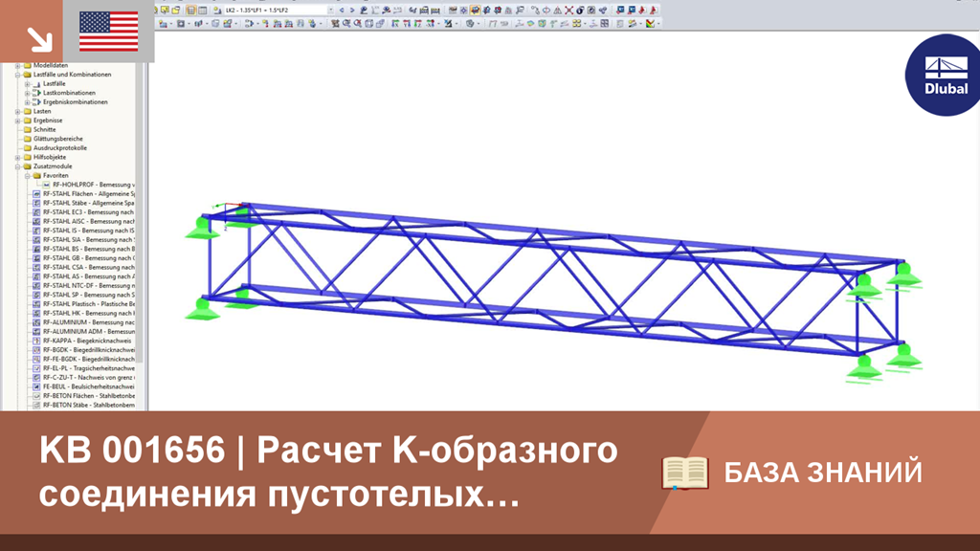
Task: Click the open book knowledge base icon
Action: point(685,473)
